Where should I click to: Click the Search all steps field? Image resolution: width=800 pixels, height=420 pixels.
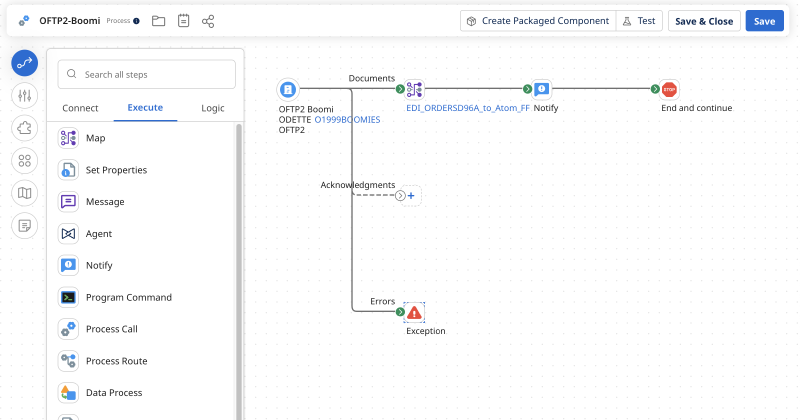click(x=147, y=75)
